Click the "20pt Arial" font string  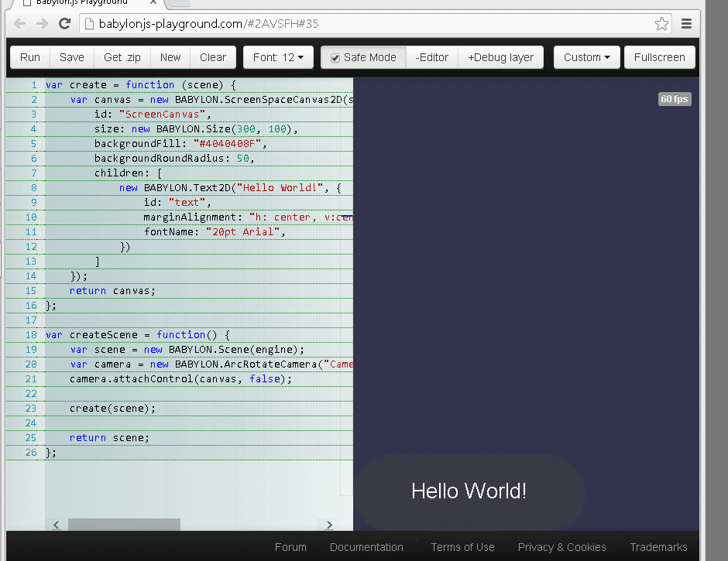click(243, 232)
